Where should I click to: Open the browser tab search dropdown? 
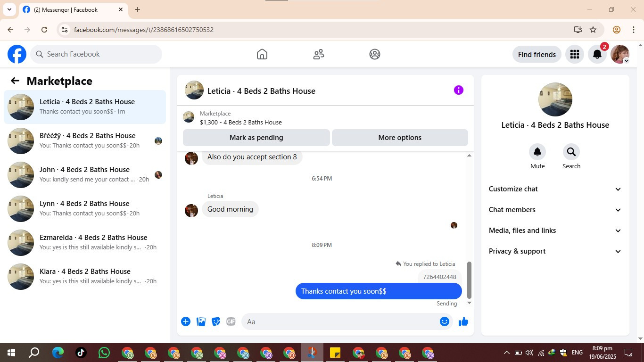point(9,9)
